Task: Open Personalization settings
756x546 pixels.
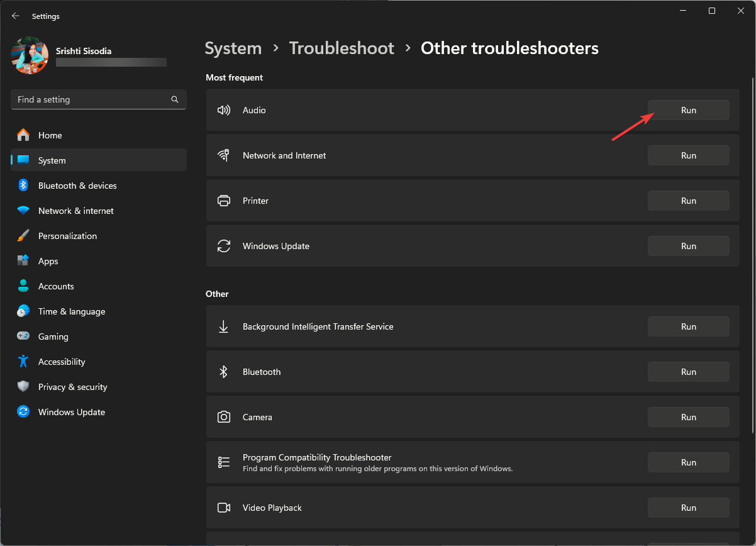Action: point(99,236)
